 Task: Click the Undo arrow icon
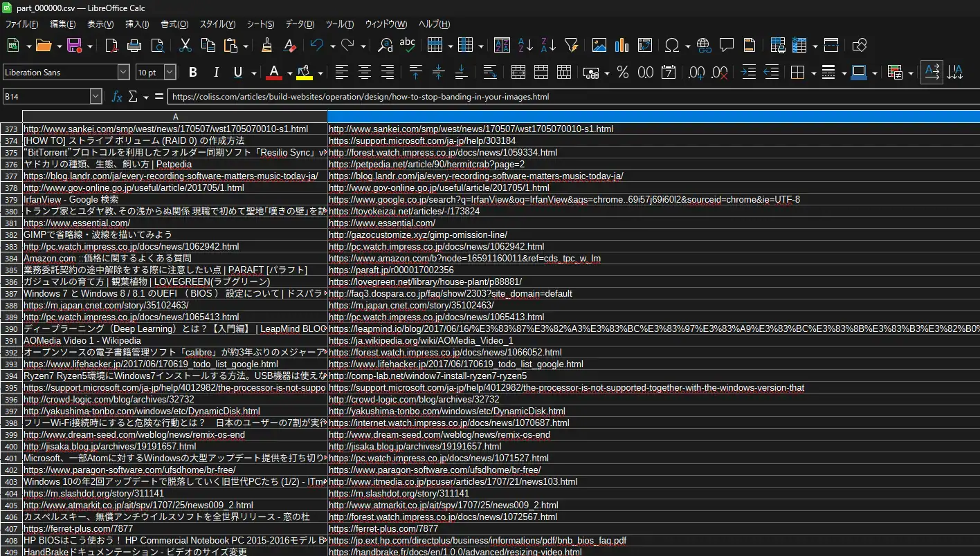[317, 46]
